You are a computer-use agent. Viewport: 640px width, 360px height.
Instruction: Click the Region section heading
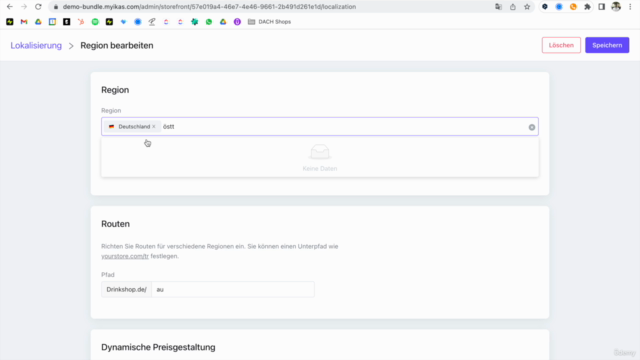pos(115,90)
